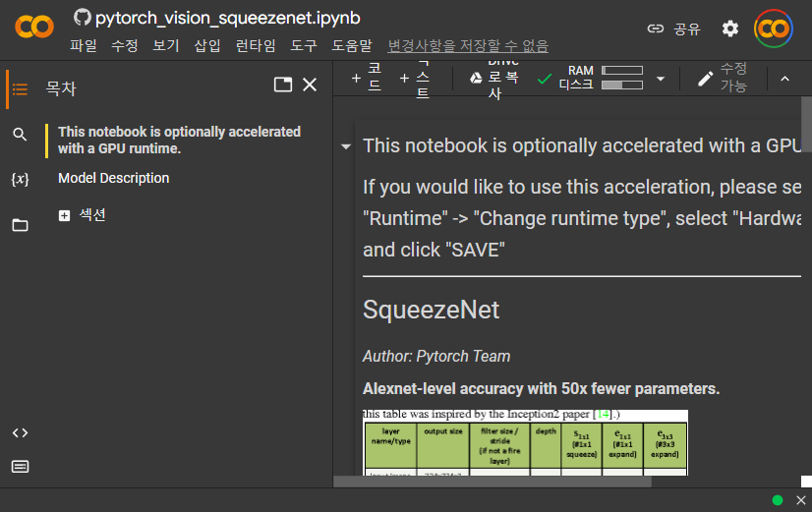Open the Files folder panel
The height and width of the screenshot is (512, 812).
20,225
